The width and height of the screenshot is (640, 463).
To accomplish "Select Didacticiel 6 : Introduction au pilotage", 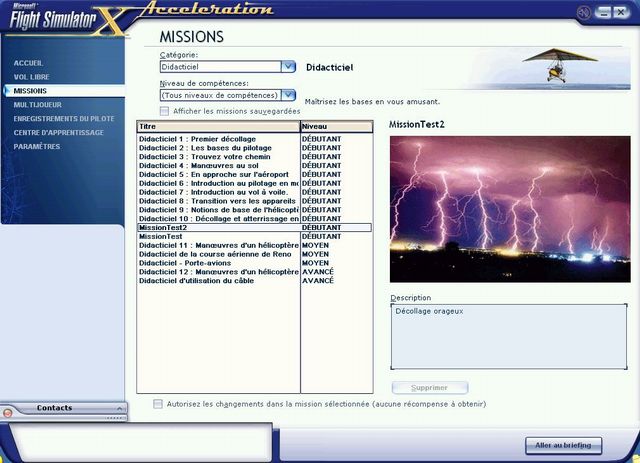I will coord(255,183).
